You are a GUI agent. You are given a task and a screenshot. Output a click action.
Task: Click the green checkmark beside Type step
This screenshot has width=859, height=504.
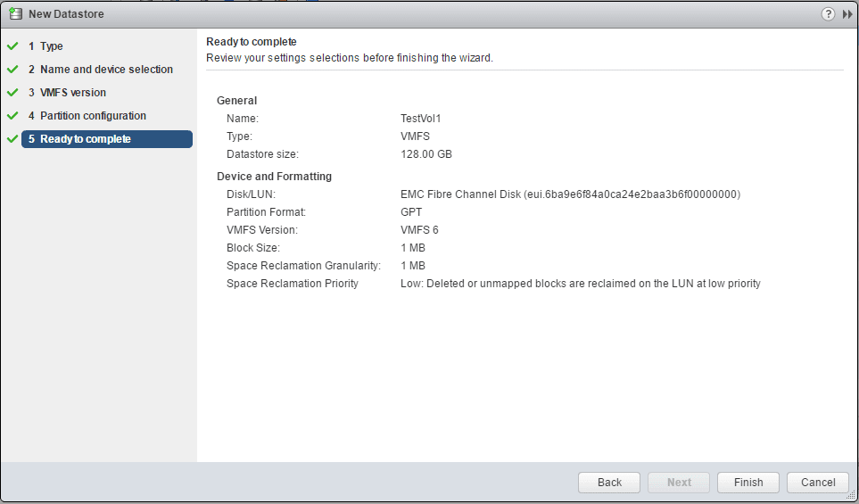(x=12, y=46)
